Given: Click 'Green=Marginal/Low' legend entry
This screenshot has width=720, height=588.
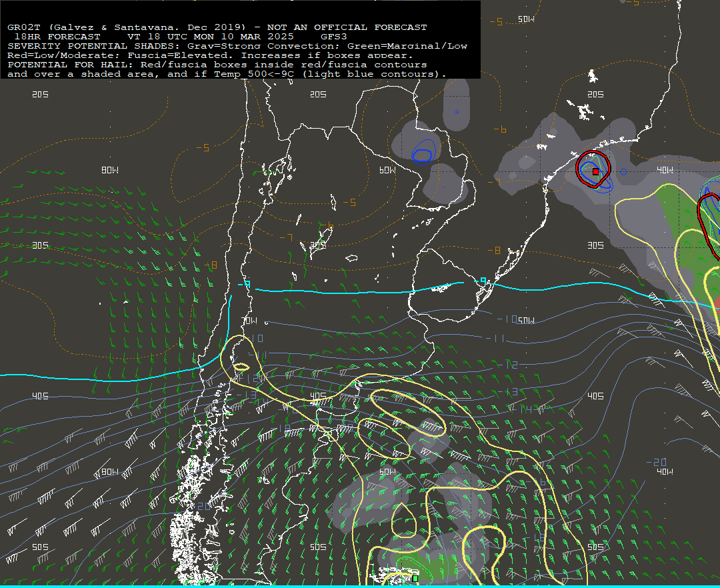Looking at the screenshot, I should pos(407,46).
